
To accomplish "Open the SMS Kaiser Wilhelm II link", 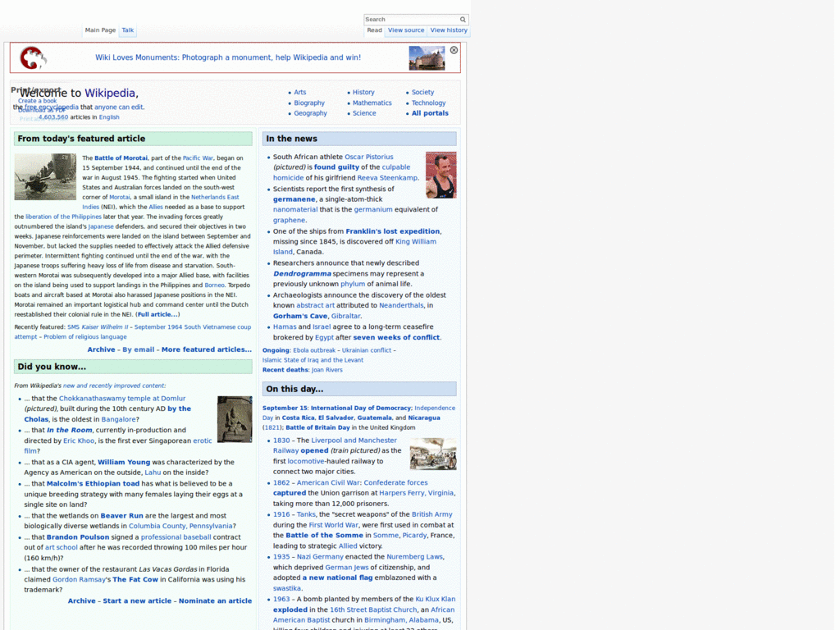I will pyautogui.click(x=98, y=326).
